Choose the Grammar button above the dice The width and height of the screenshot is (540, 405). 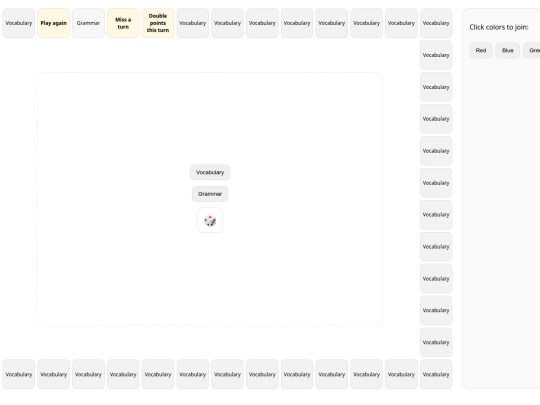click(x=210, y=194)
